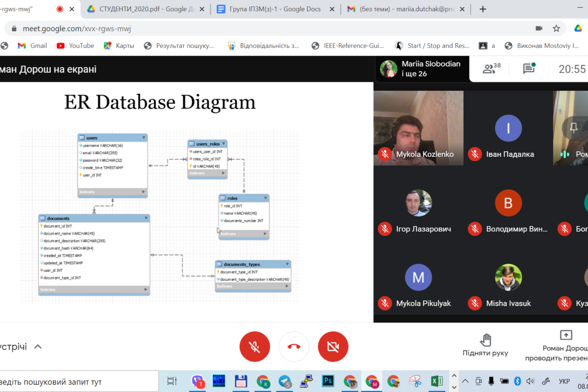Open the Gmail bookmark
Screen dimensions: 588x392
(32, 46)
